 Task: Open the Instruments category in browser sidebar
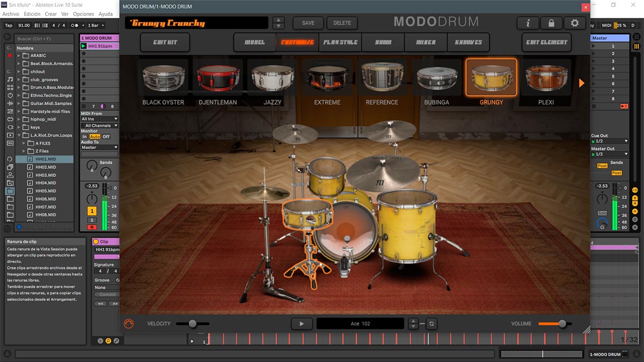[10, 95]
